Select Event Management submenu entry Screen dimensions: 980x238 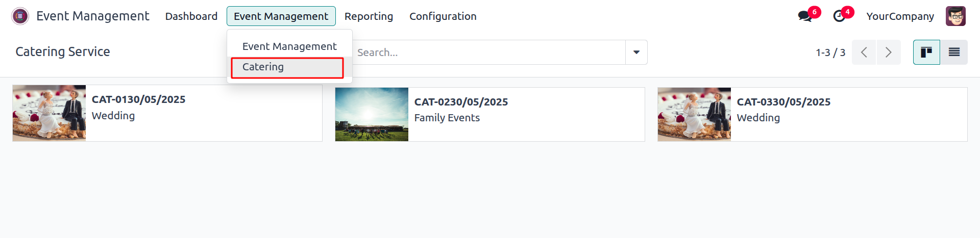[289, 46]
